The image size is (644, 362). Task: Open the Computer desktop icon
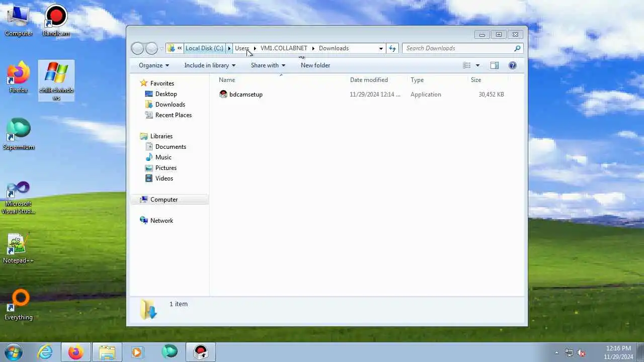[19, 20]
